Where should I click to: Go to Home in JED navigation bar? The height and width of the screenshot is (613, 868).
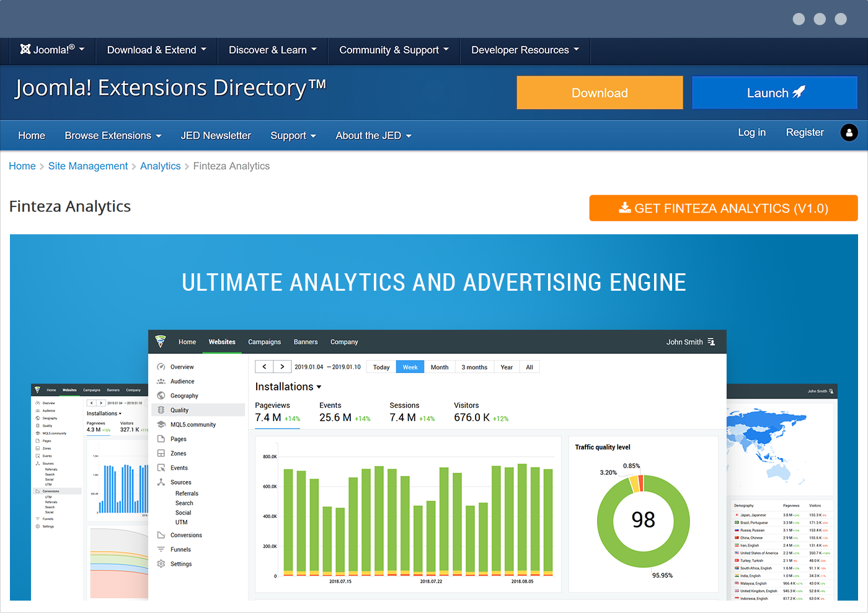coord(32,136)
